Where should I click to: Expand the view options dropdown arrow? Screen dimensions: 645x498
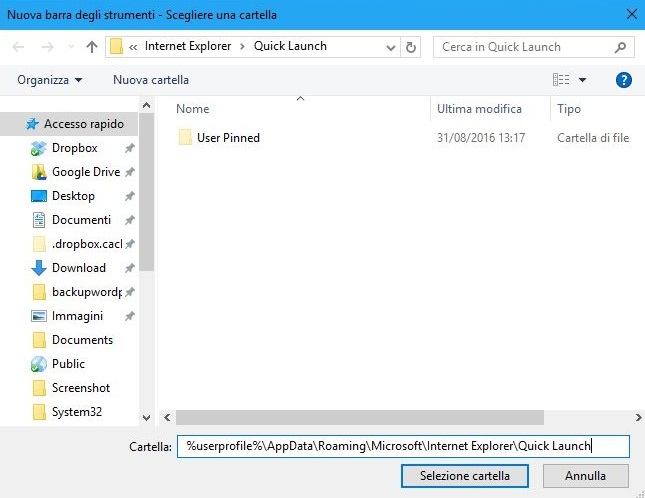[x=583, y=80]
